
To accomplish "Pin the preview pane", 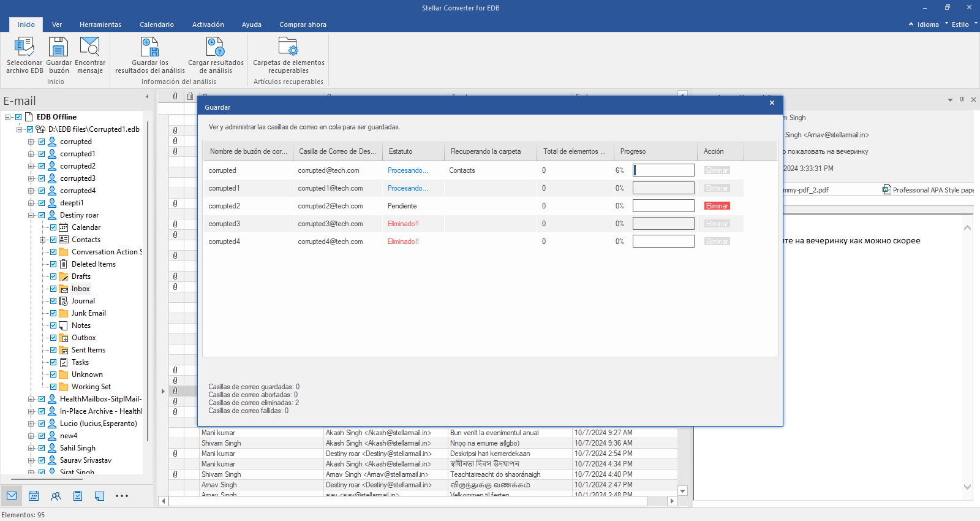I will tap(962, 99).
